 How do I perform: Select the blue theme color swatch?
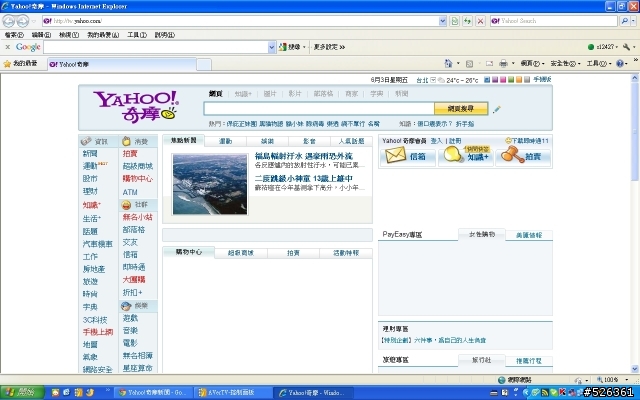point(487,80)
